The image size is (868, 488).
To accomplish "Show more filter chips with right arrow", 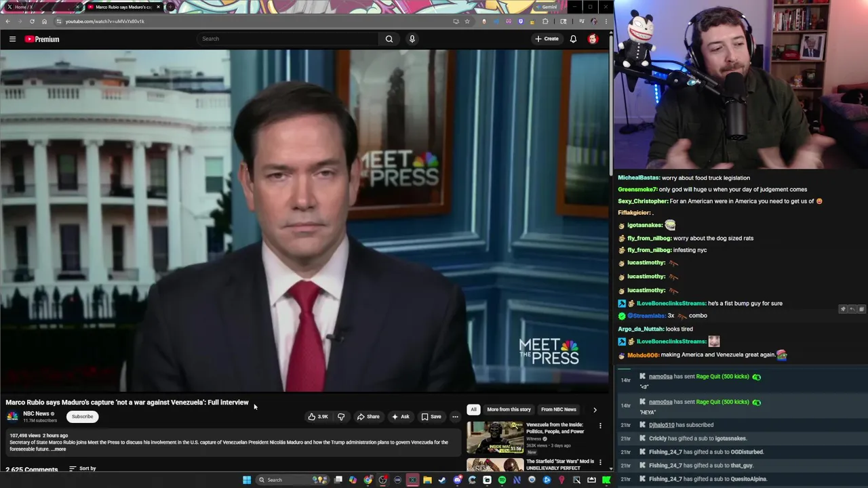I will click(595, 409).
